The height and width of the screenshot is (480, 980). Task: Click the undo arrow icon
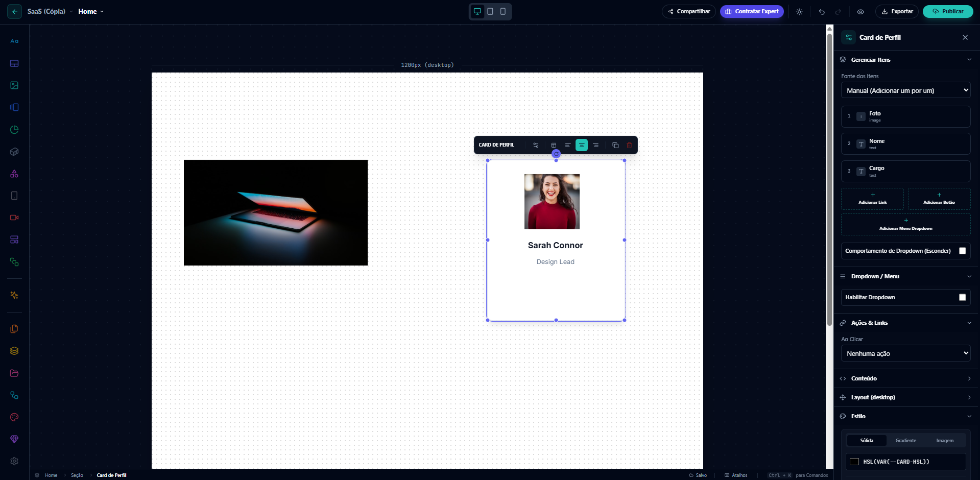(x=822, y=11)
